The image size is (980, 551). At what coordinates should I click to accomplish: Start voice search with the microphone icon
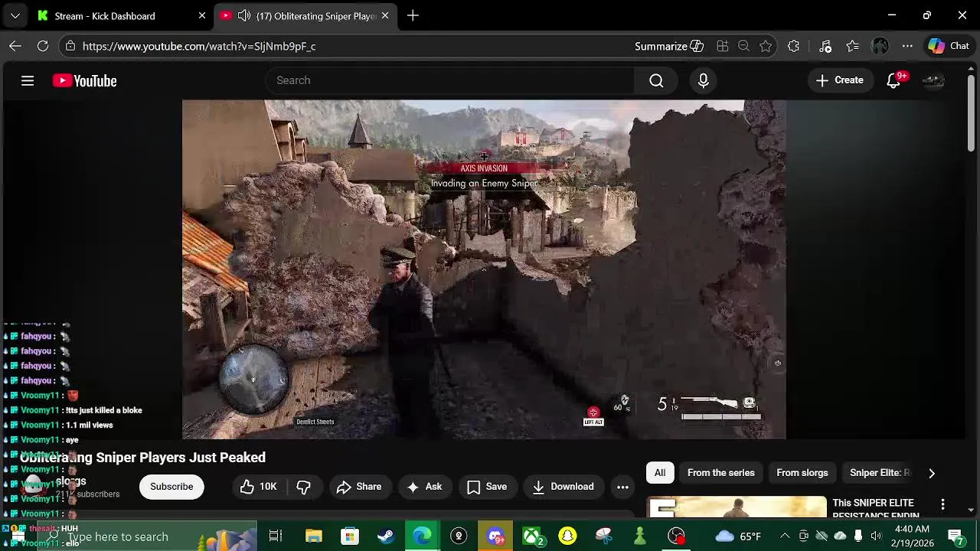click(x=704, y=80)
